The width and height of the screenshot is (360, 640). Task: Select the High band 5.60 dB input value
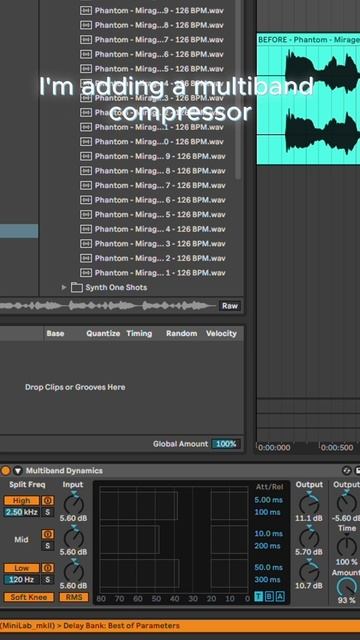coord(73,518)
